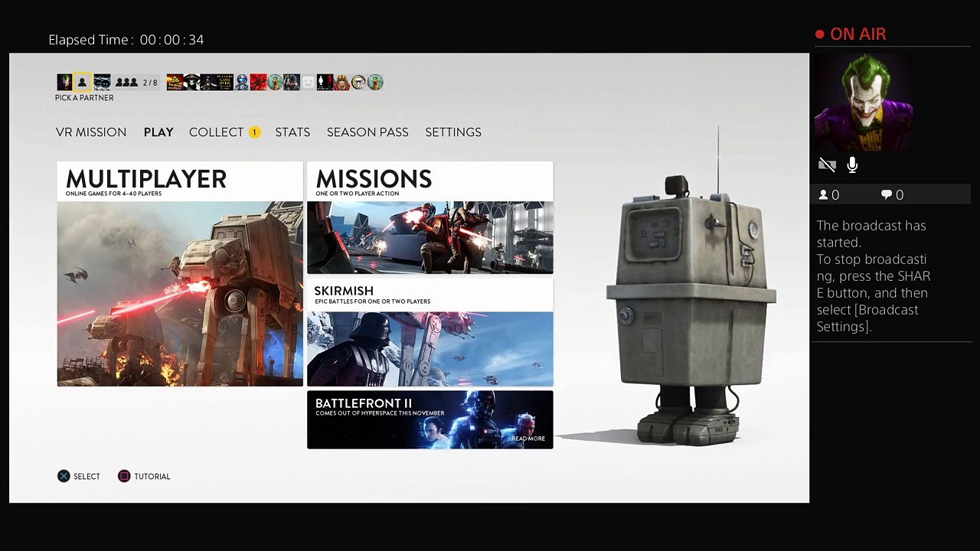
Task: Select the orange fiery friend avatar
Action: click(175, 82)
